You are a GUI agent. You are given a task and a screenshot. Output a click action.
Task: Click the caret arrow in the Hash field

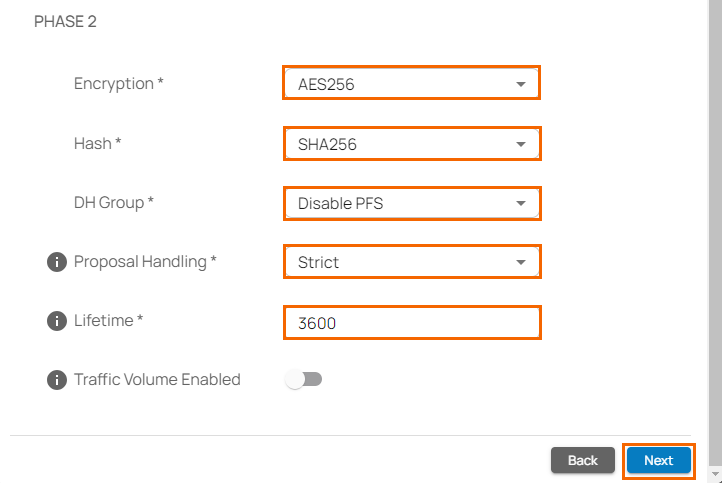[x=520, y=144]
